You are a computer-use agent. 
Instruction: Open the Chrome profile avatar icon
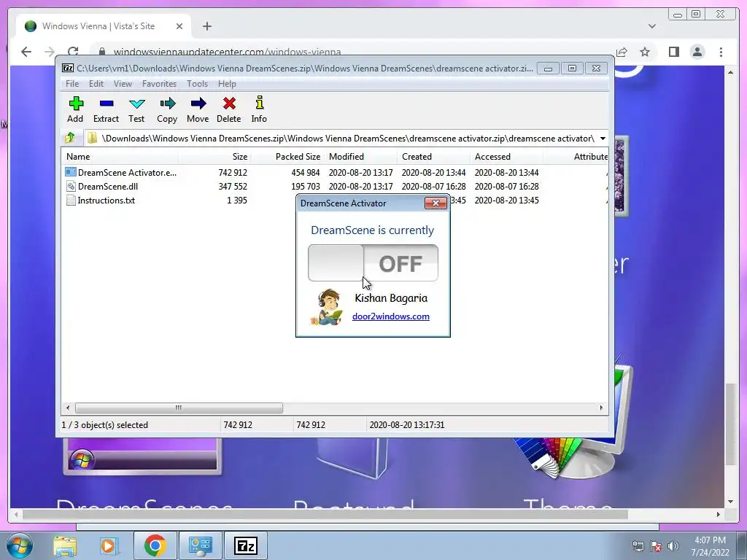(697, 52)
